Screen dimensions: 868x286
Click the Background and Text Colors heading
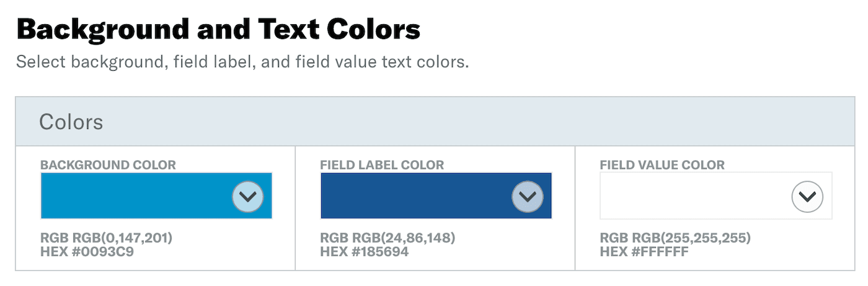(x=218, y=29)
